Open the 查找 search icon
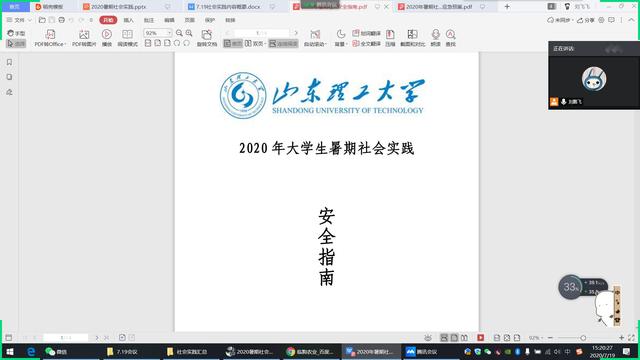 (451, 38)
